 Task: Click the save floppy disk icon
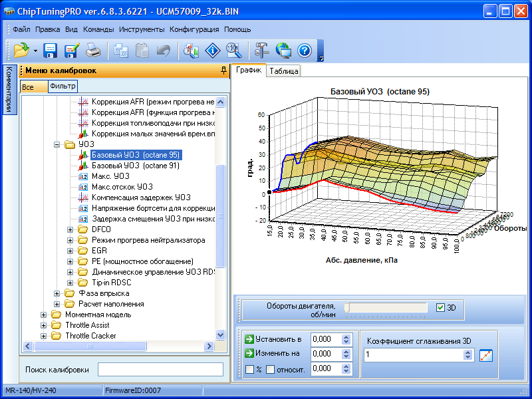click(51, 50)
